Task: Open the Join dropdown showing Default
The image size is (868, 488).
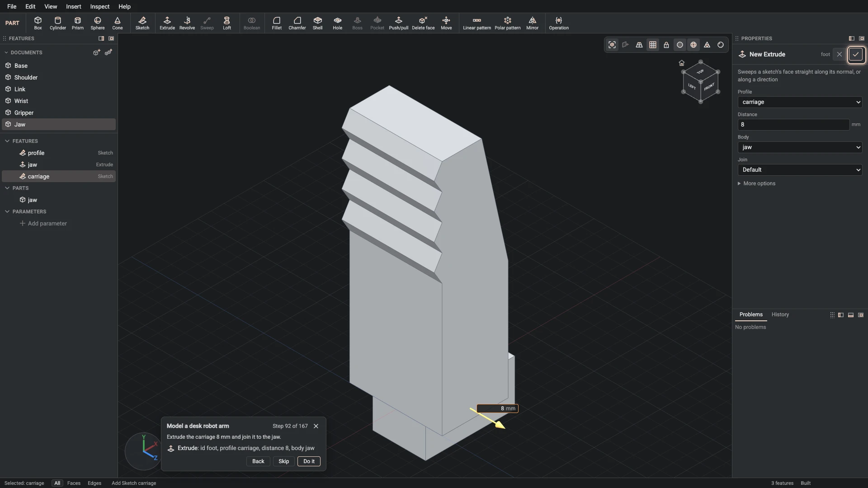Action: tap(800, 170)
